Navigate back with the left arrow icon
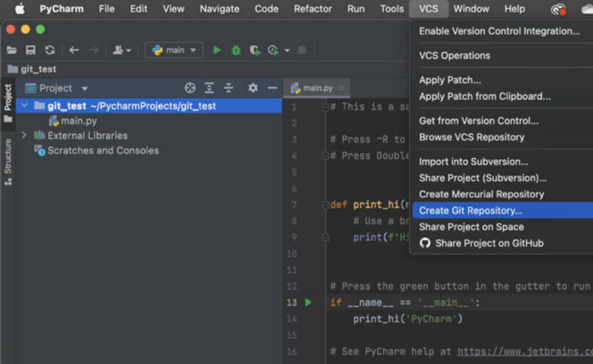The width and height of the screenshot is (593, 364). coord(74,50)
